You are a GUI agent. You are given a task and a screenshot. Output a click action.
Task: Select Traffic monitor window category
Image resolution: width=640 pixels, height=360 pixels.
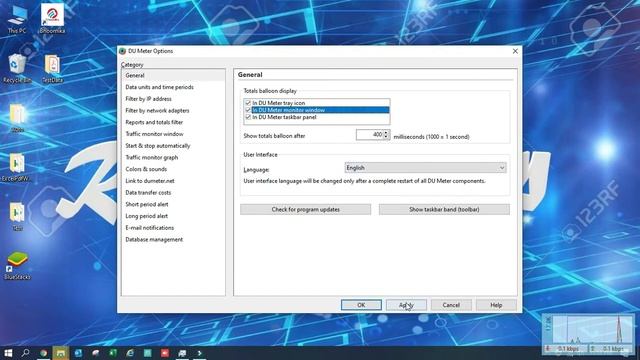pos(173,134)
